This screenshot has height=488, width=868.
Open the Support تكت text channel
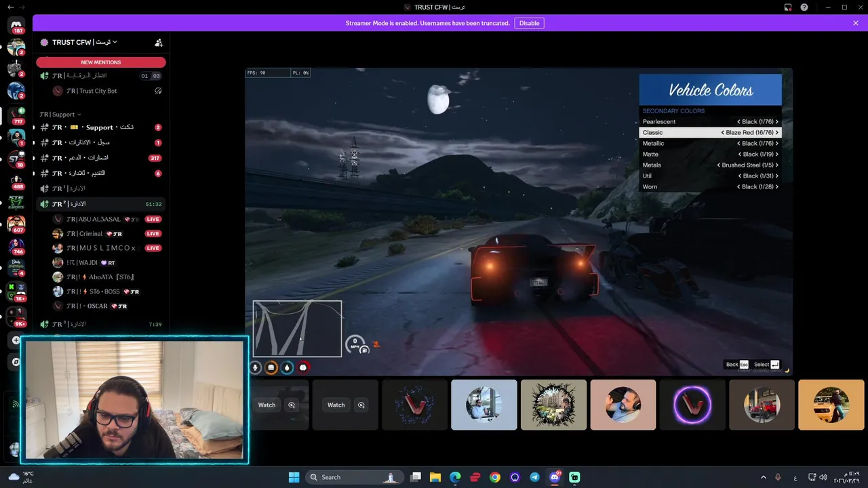tap(101, 127)
